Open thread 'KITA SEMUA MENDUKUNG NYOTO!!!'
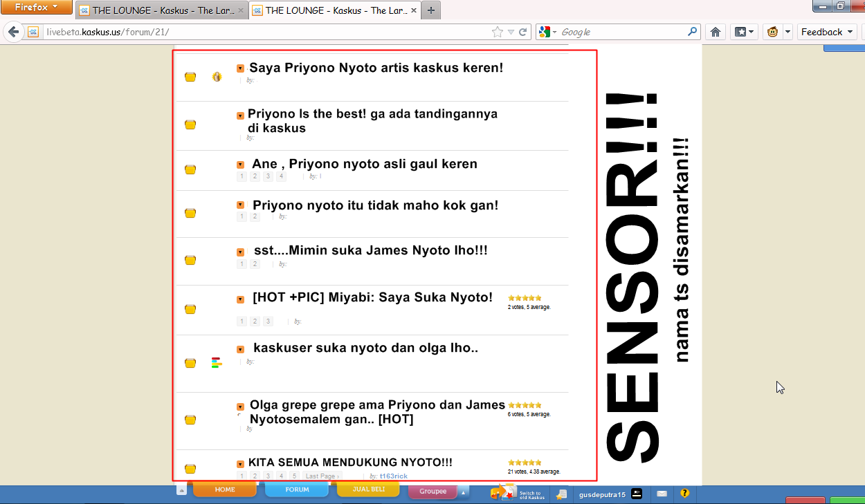The height and width of the screenshot is (504, 865). point(351,463)
